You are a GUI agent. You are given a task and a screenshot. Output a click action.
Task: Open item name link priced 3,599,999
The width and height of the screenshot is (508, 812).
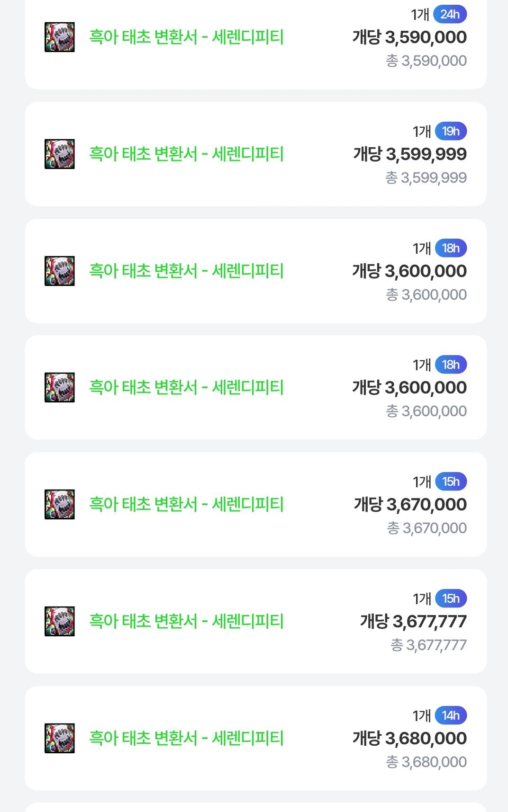pos(187,154)
